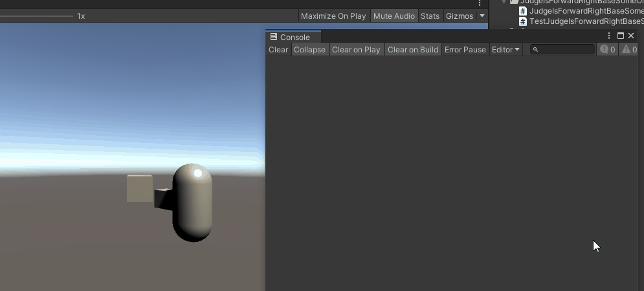Toggle info message count filter
Image resolution: width=644 pixels, height=291 pixels.
pyautogui.click(x=608, y=50)
